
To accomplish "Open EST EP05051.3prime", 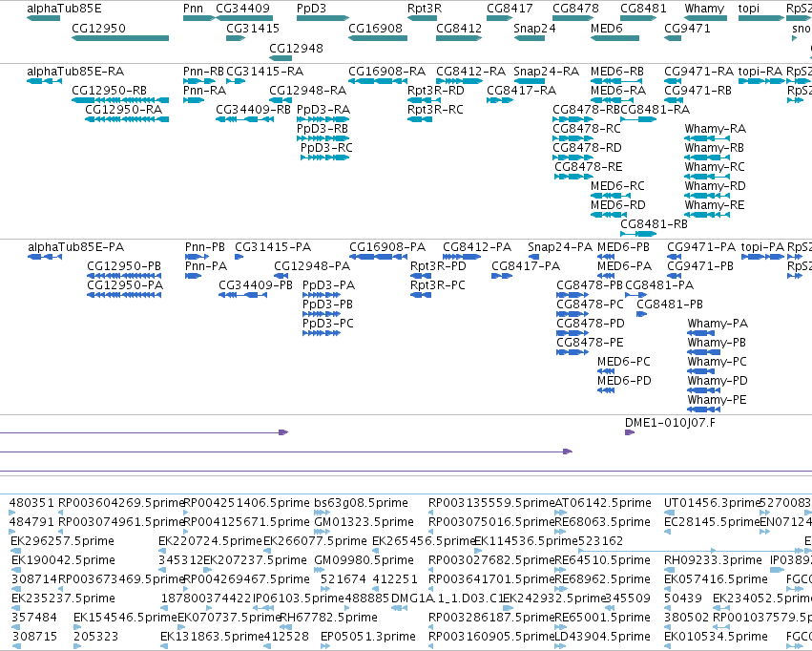I will 368,637.
